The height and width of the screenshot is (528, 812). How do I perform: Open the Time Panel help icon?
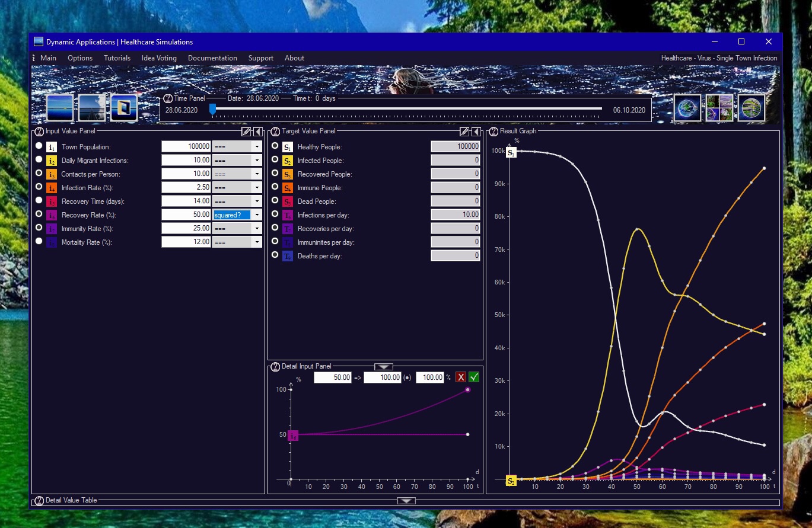[169, 98]
